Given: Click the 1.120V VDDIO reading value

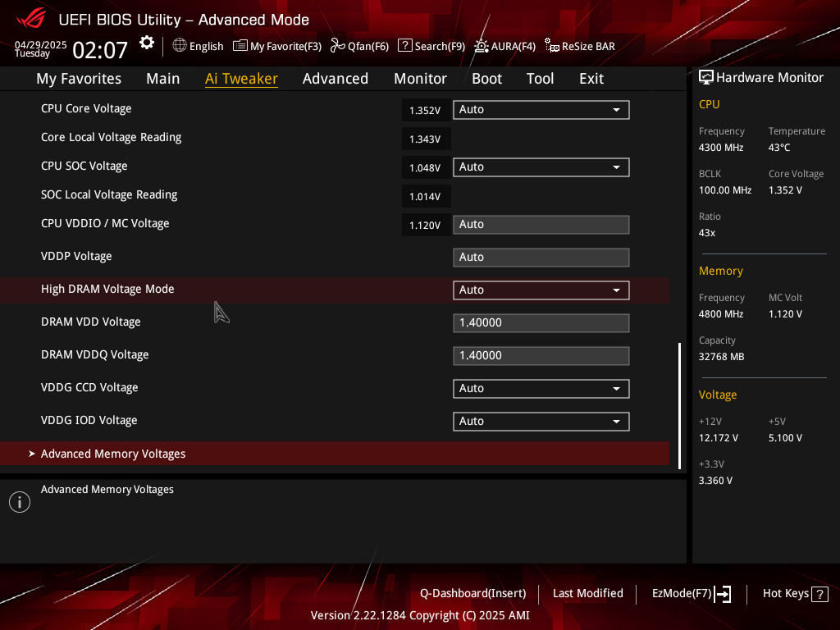Looking at the screenshot, I should (x=426, y=226).
